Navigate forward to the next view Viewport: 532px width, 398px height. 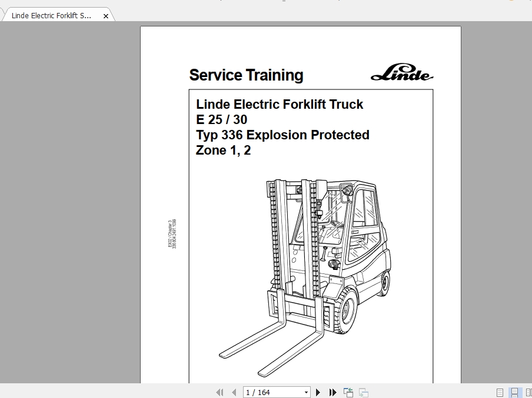click(x=363, y=392)
